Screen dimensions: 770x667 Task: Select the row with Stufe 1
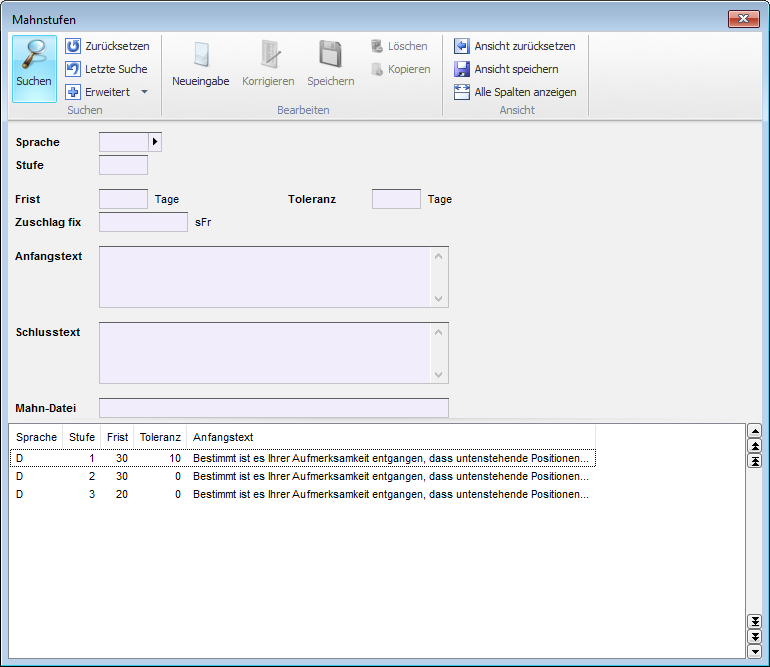tap(303, 458)
